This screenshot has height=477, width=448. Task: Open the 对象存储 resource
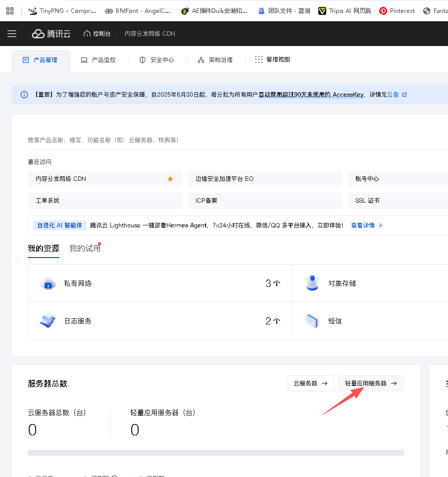(x=342, y=283)
